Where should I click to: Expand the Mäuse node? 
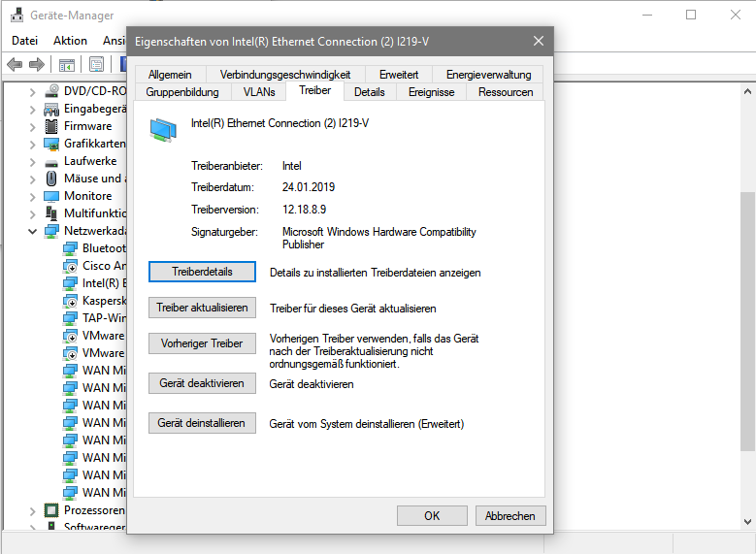pyautogui.click(x=32, y=179)
